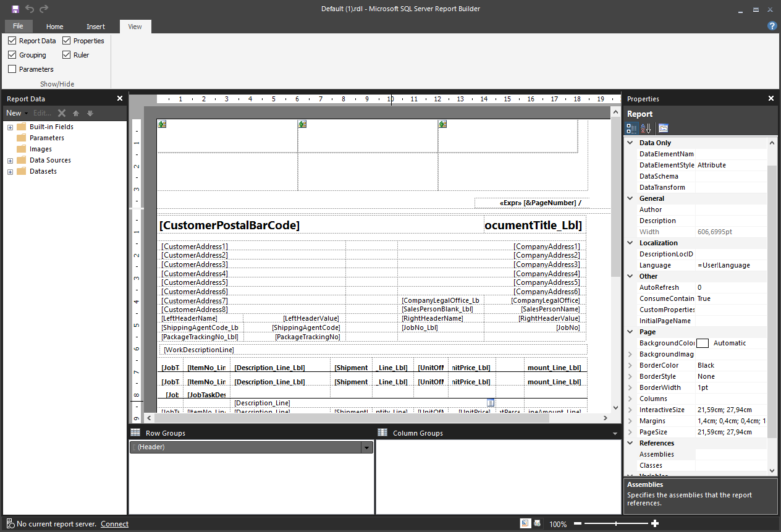The height and width of the screenshot is (532, 781).
Task: Open the Property Pages icon in Properties panel
Action: 663,128
